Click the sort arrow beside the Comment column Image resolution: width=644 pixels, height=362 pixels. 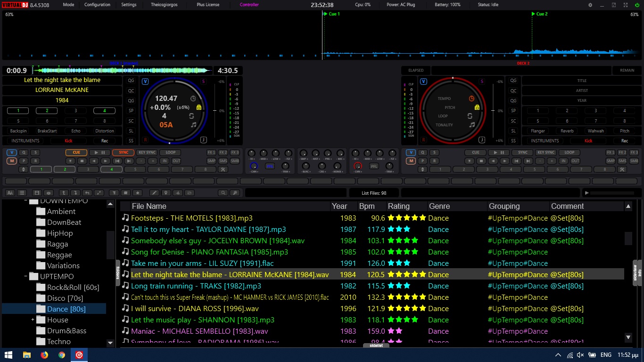coord(628,206)
